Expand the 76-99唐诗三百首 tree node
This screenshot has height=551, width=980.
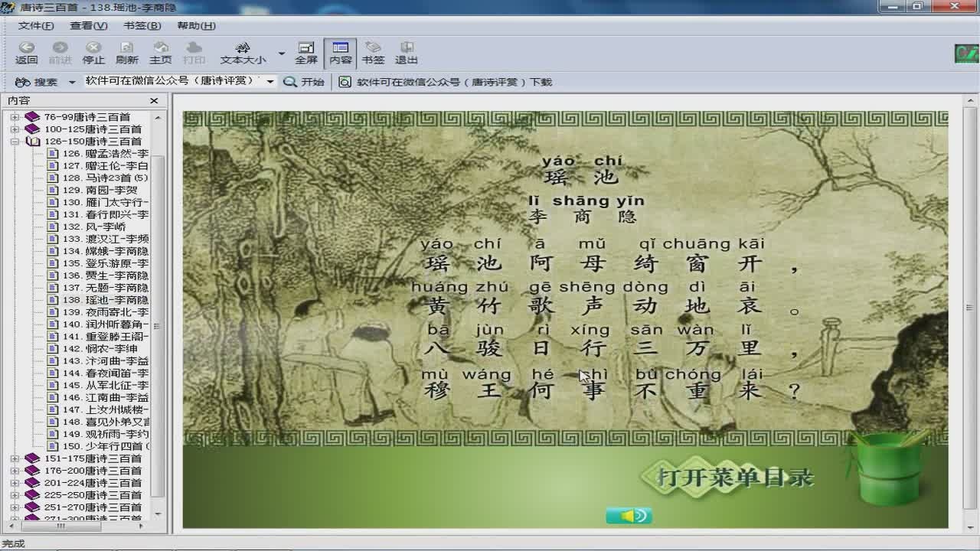pos(15,117)
